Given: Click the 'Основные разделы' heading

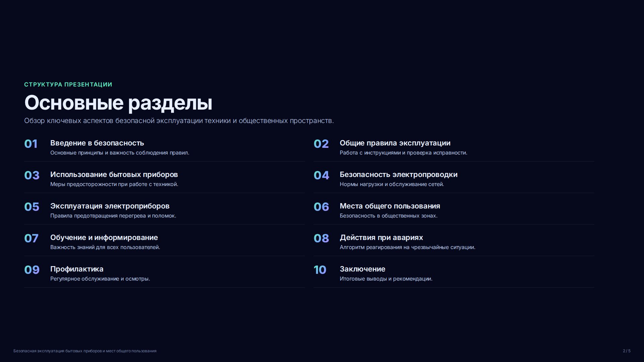Looking at the screenshot, I should pos(118,103).
